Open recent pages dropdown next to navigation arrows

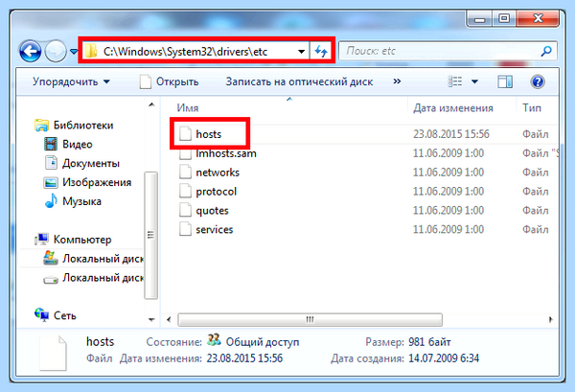tap(74, 52)
